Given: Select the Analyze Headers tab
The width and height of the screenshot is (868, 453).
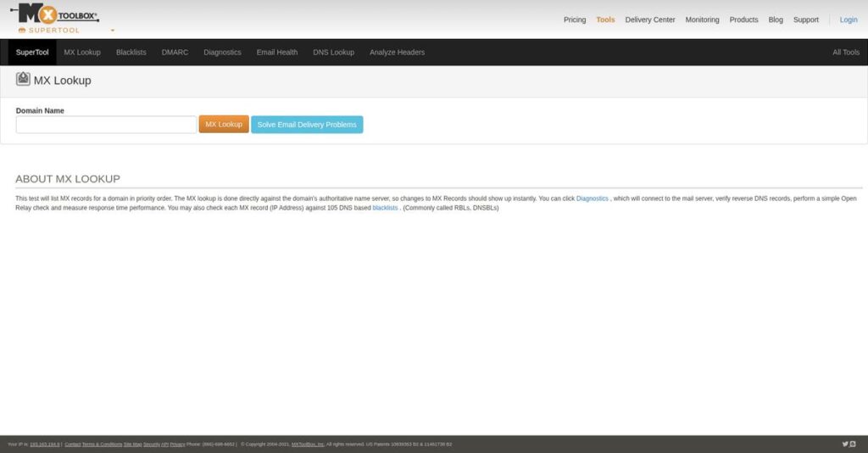Looking at the screenshot, I should click(397, 52).
